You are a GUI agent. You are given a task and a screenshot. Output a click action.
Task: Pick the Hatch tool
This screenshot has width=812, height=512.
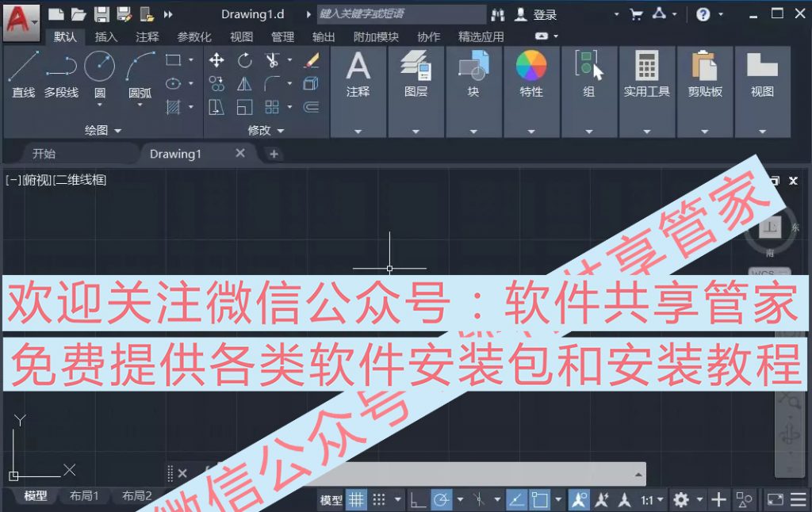(x=173, y=107)
